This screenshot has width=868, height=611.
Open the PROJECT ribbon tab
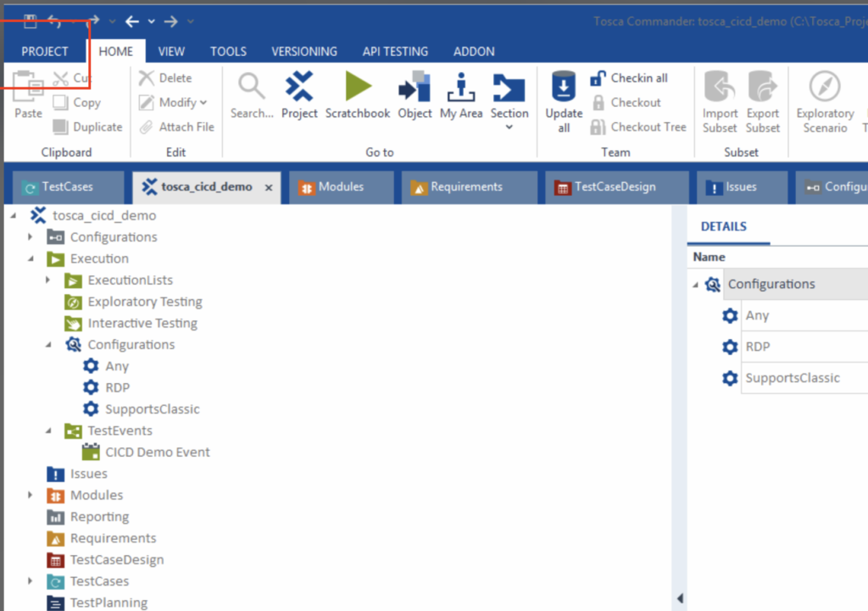45,52
